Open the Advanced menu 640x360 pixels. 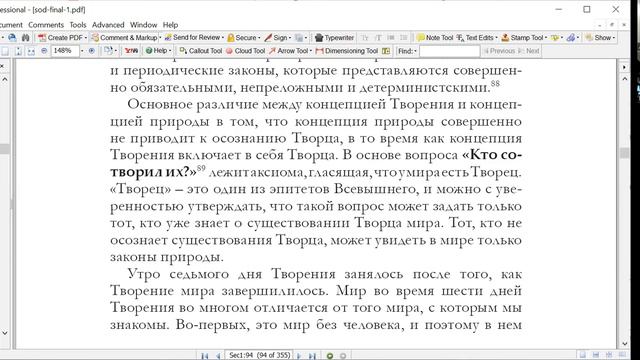coord(108,25)
